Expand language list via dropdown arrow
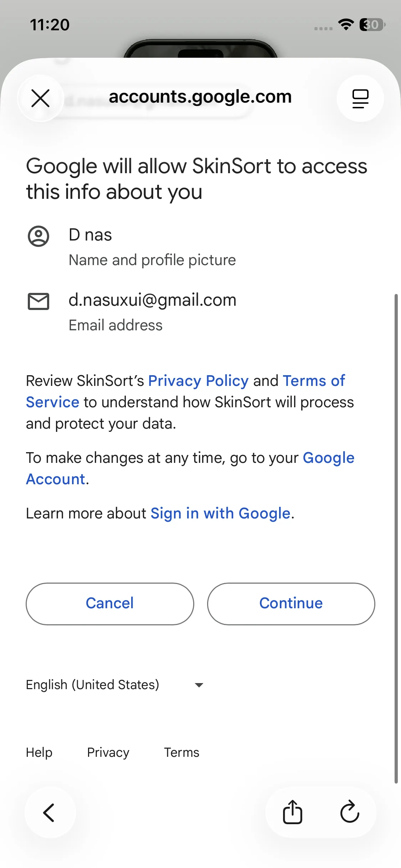The width and height of the screenshot is (401, 868). click(199, 685)
